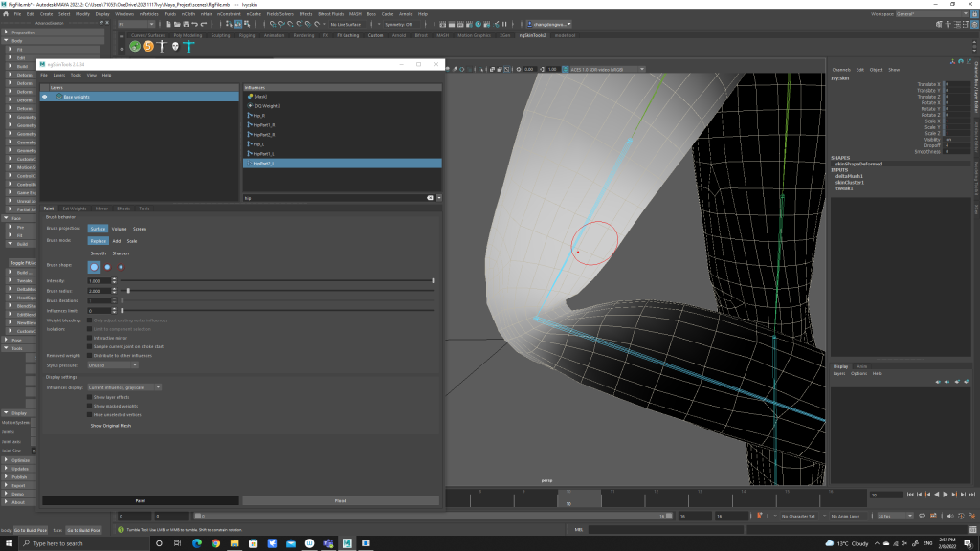Click the cyan T-pose figure shelf icon
980x551 pixels.
[x=189, y=46]
